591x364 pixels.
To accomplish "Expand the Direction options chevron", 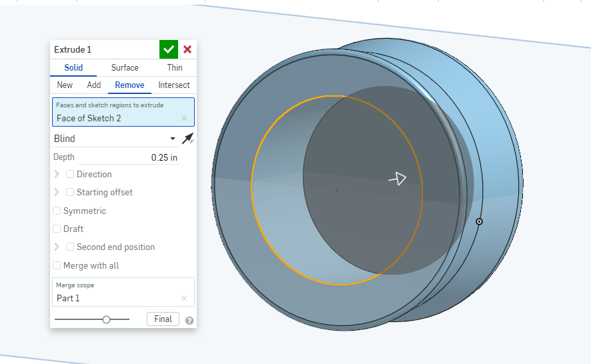I will (57, 174).
